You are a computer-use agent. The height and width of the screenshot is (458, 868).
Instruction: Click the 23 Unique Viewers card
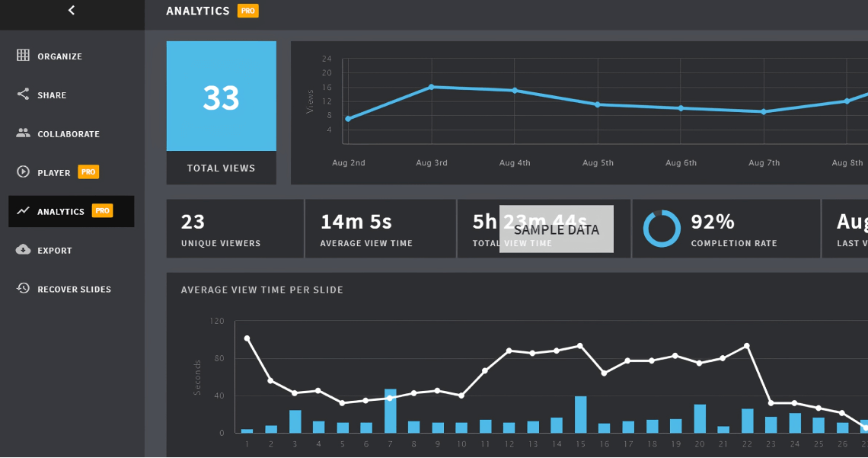(235, 229)
